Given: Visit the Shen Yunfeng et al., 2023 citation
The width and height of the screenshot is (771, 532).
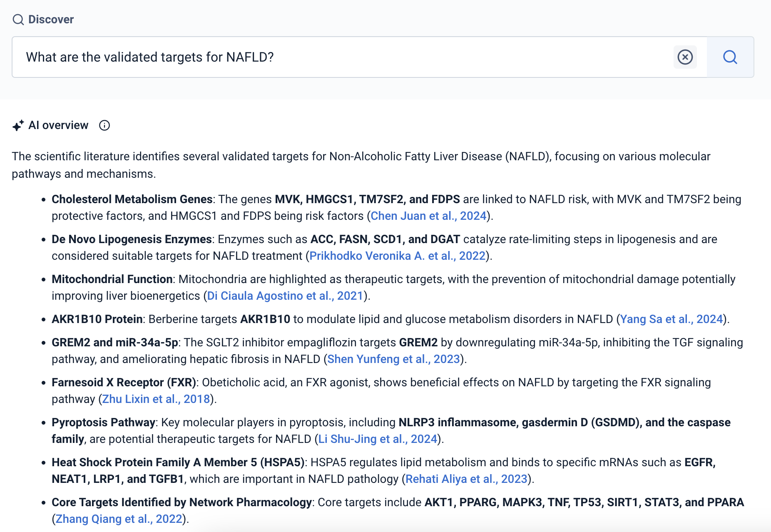Looking at the screenshot, I should click(x=393, y=359).
